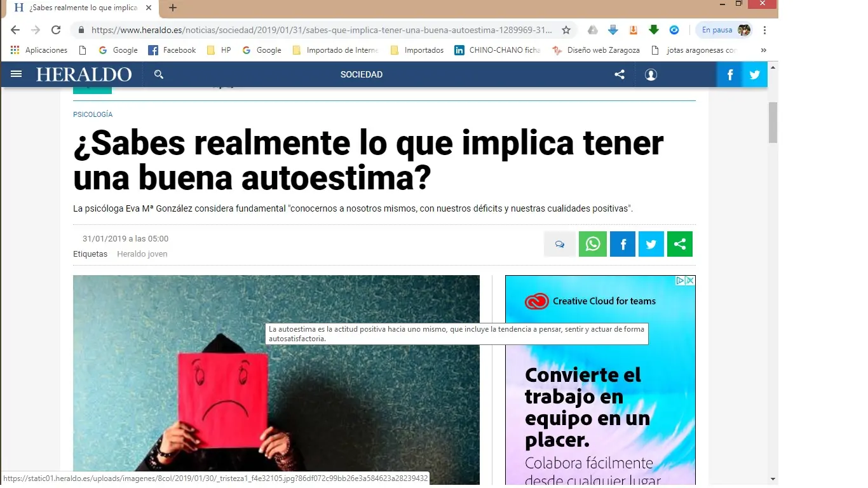The width and height of the screenshot is (868, 488).
Task: Click the URL address bar
Action: 321,30
